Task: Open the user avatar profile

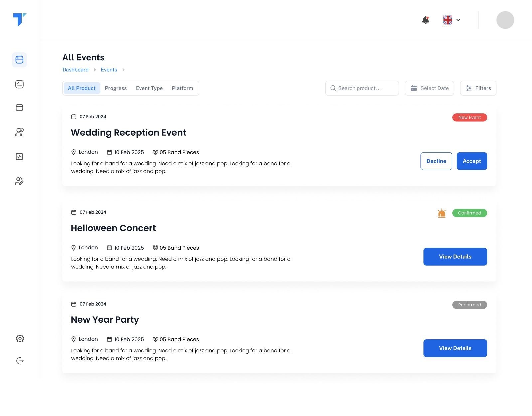Action: pyautogui.click(x=505, y=20)
